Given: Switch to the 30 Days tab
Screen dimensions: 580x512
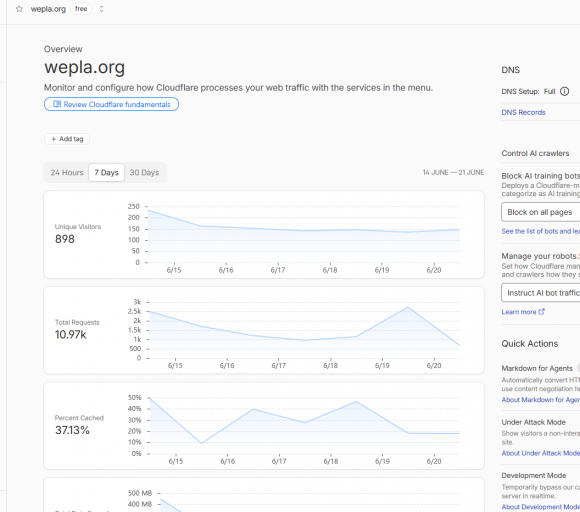Looking at the screenshot, I should [144, 173].
